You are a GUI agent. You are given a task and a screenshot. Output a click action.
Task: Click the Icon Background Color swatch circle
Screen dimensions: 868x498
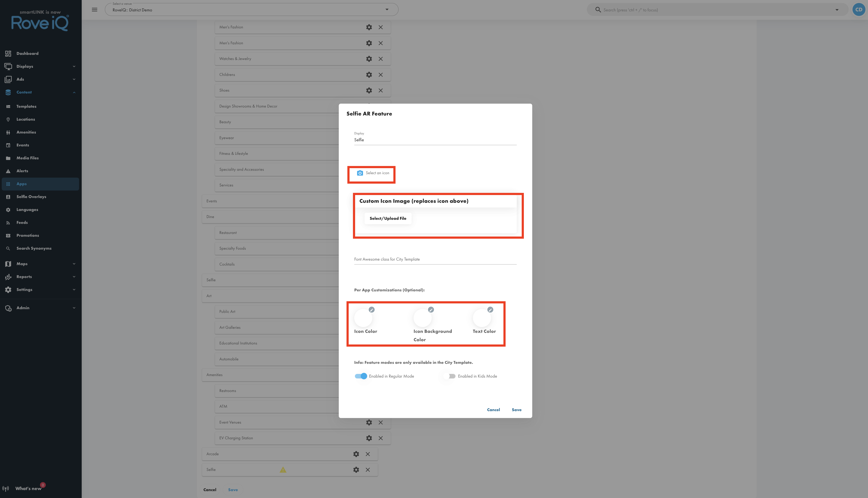pos(423,318)
